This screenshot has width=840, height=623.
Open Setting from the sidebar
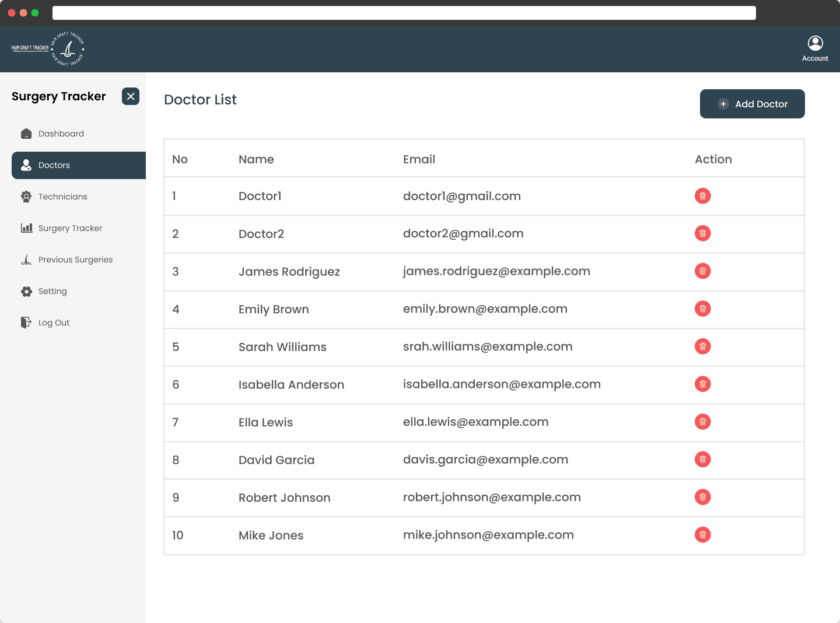[52, 291]
